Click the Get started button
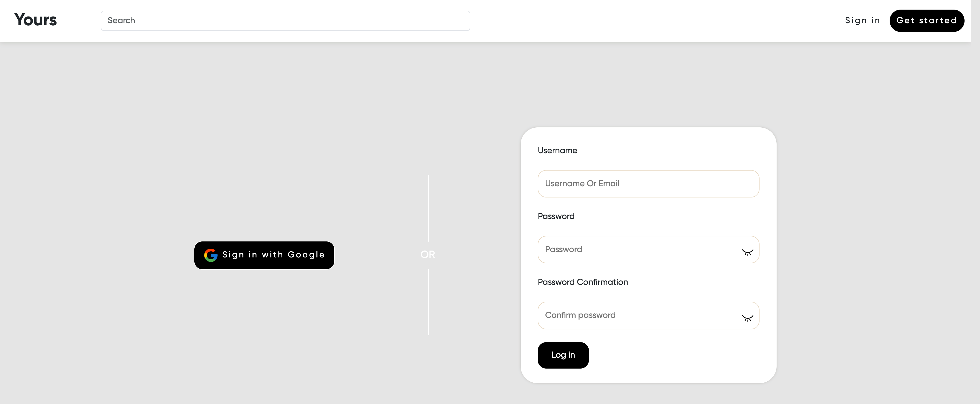Viewport: 980px width, 404px height. coord(927,21)
